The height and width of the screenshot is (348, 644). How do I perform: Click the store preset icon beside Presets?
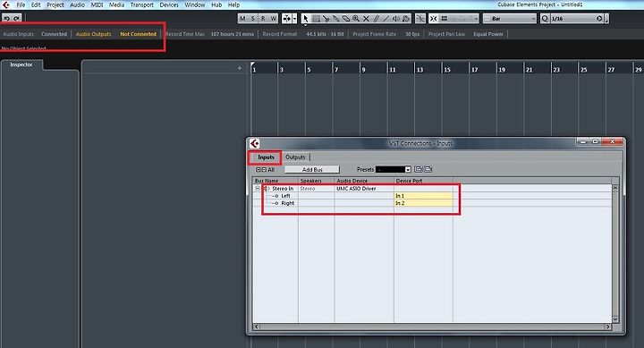click(419, 169)
